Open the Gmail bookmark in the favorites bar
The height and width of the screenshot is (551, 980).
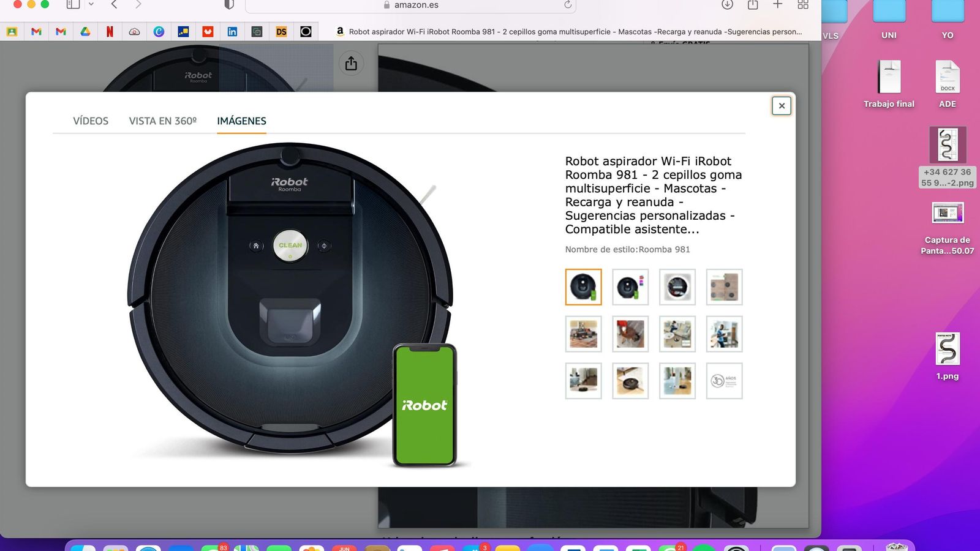point(36,31)
